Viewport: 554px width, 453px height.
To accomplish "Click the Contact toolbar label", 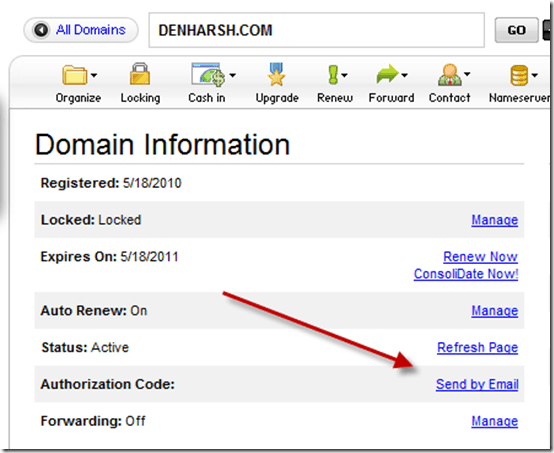I will point(449,98).
